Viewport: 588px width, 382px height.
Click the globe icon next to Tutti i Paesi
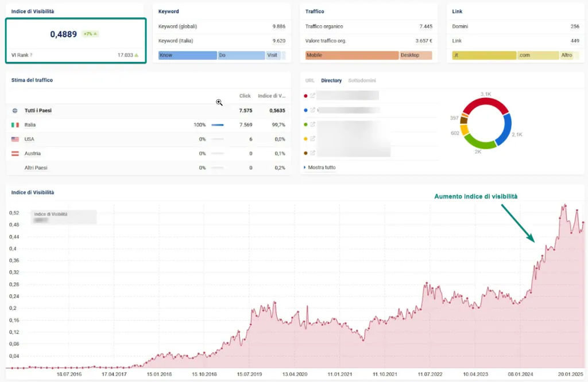(x=15, y=111)
